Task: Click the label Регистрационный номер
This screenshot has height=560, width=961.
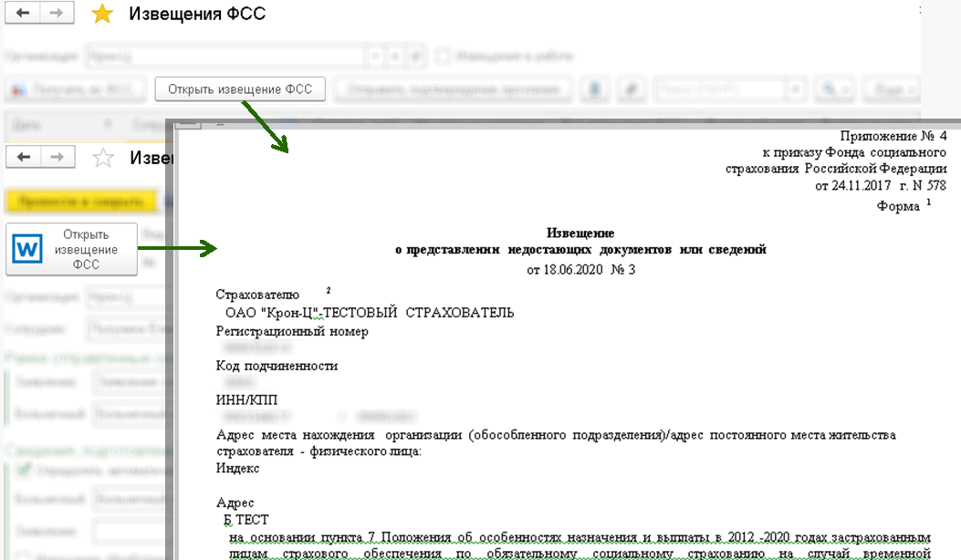Action: coord(292,331)
